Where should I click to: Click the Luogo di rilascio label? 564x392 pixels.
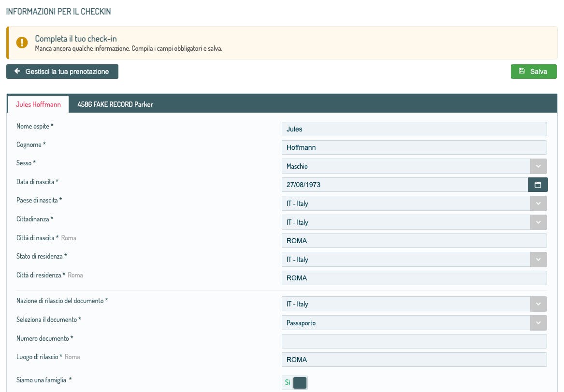[39, 357]
